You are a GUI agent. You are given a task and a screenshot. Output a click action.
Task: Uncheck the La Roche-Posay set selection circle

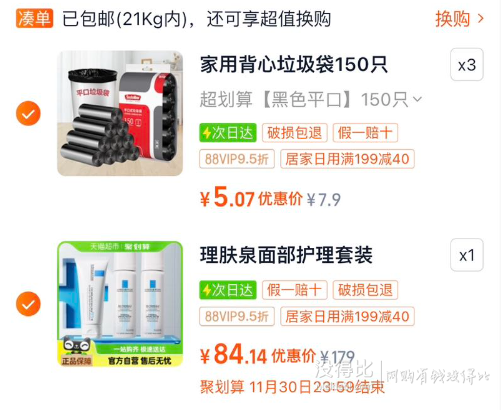(x=28, y=304)
